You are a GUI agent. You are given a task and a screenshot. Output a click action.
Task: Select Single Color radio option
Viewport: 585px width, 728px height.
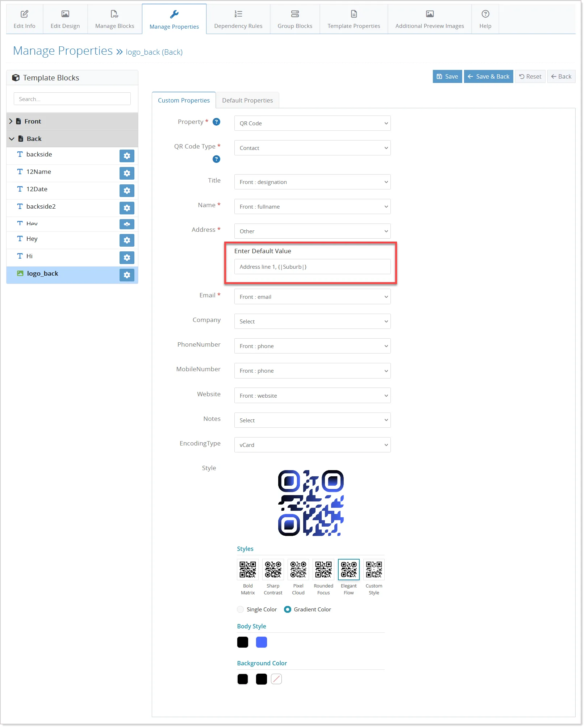click(240, 609)
